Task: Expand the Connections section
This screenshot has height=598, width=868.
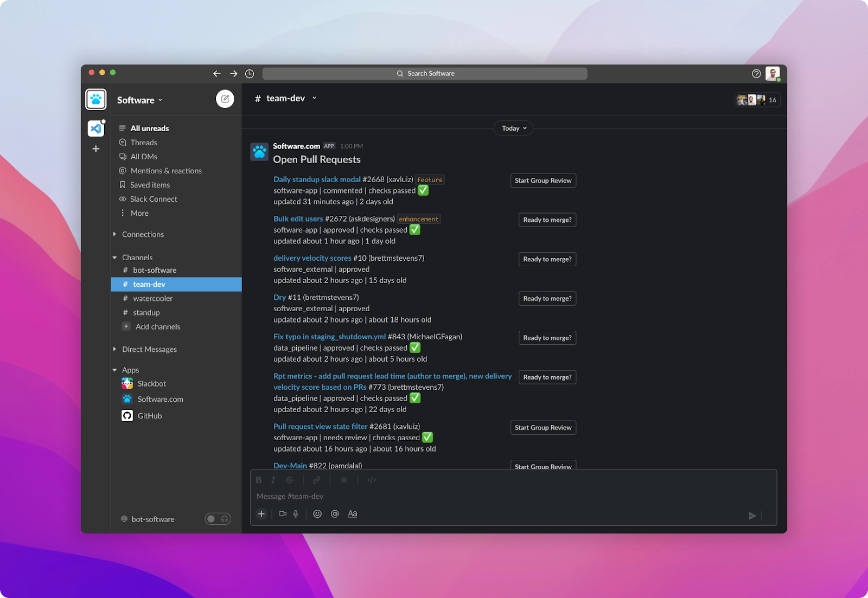Action: (x=114, y=234)
